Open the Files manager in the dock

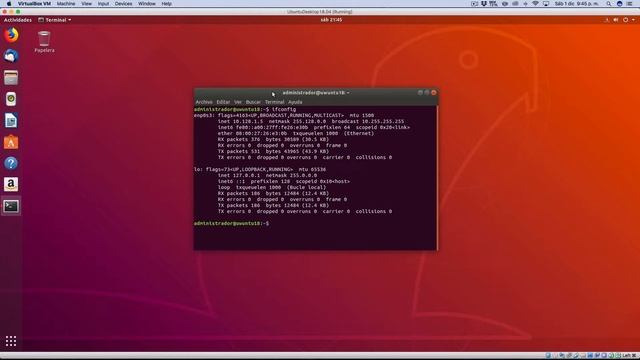pos(11,78)
